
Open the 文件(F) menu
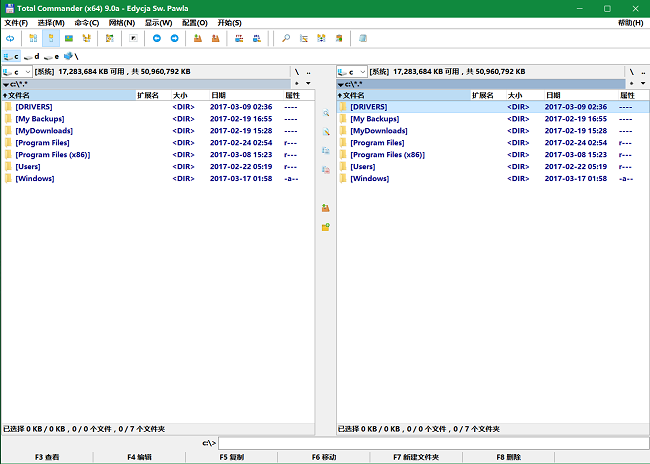pos(16,22)
